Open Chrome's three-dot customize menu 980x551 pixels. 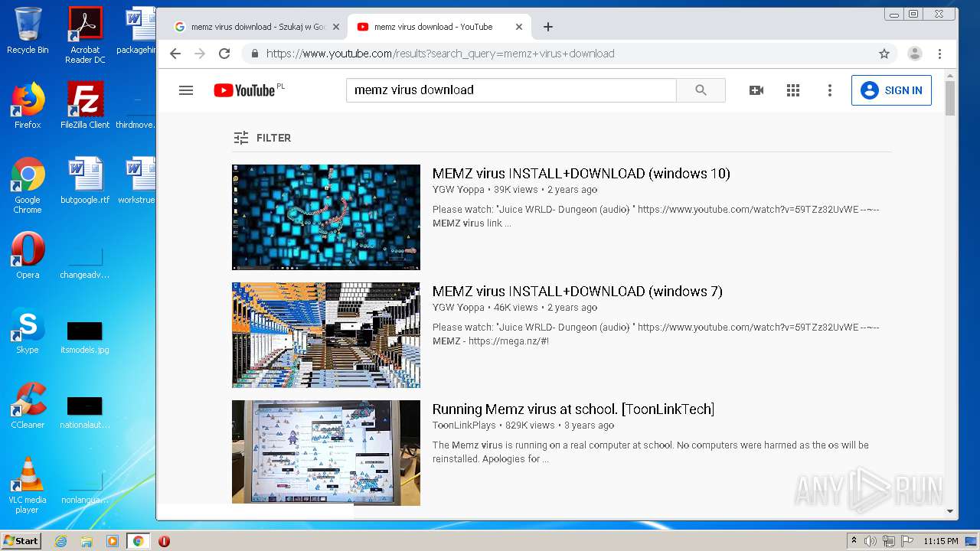[x=939, y=54]
